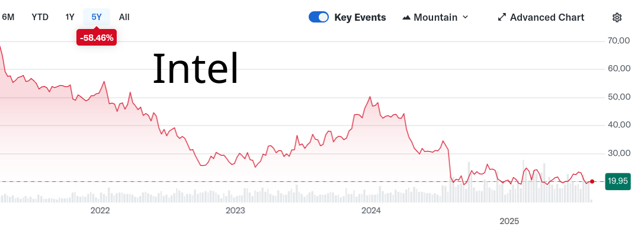The height and width of the screenshot is (241, 644).
Task: Open the Advanced Chart link
Action: click(x=546, y=17)
